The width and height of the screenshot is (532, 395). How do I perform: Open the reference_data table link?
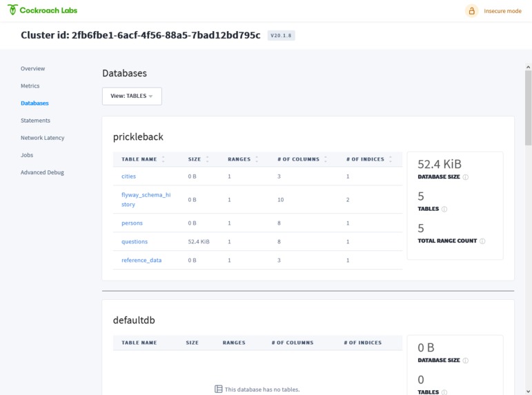(141, 261)
